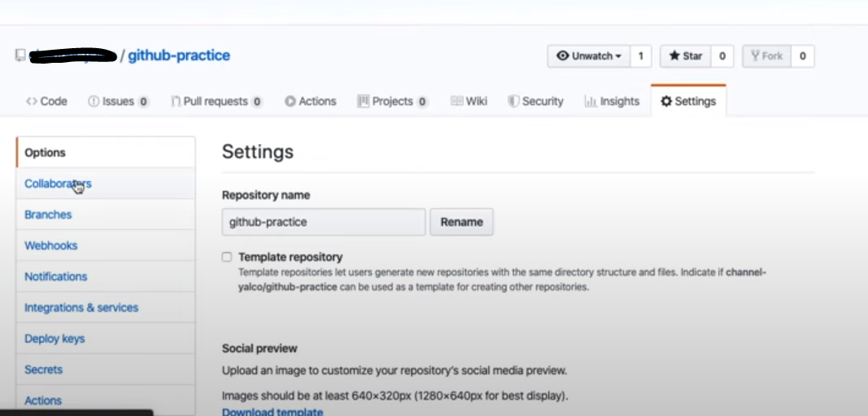Open the Pull requests tab

(x=216, y=101)
